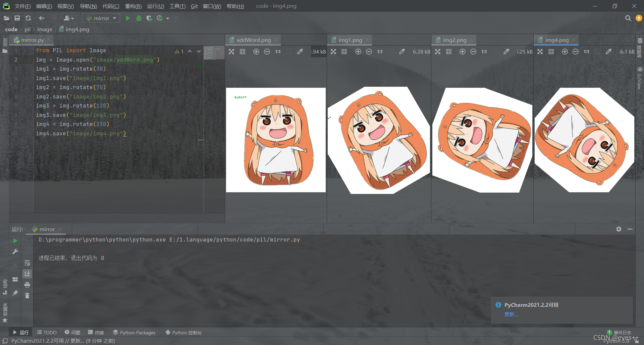
Task: Click the search everywhere magnifier icon
Action: pyautogui.click(x=628, y=18)
